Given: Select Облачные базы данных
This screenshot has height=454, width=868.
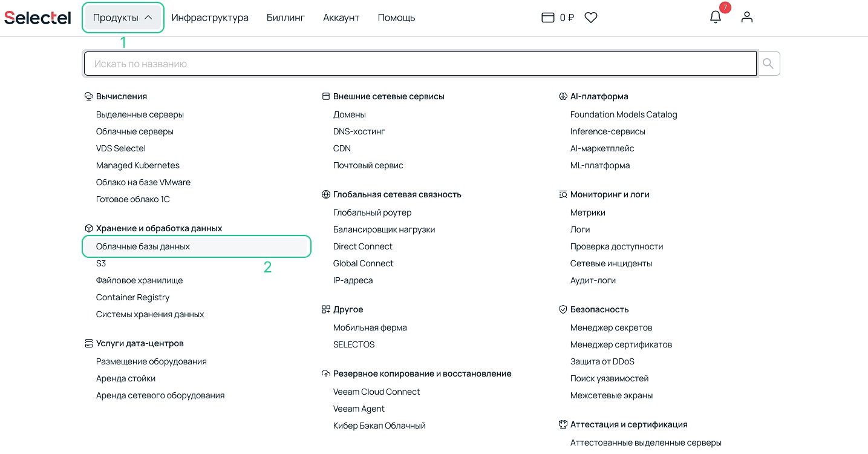Looking at the screenshot, I should coord(143,246).
